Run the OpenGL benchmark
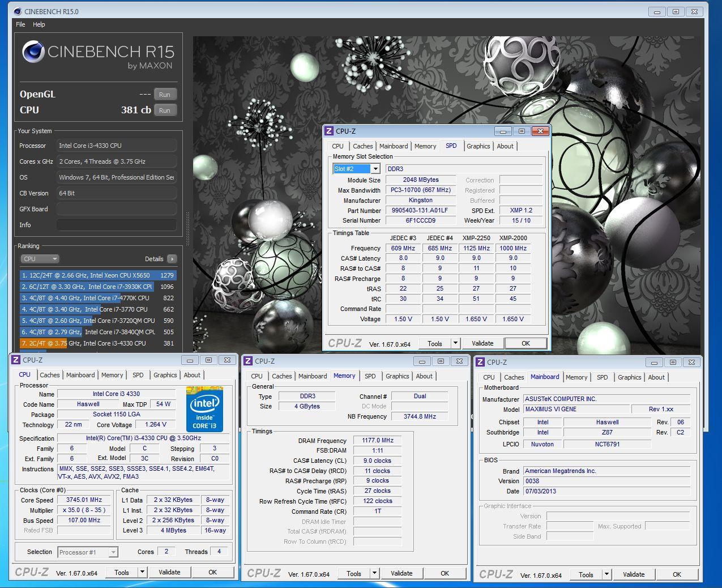The image size is (722, 588). click(165, 95)
